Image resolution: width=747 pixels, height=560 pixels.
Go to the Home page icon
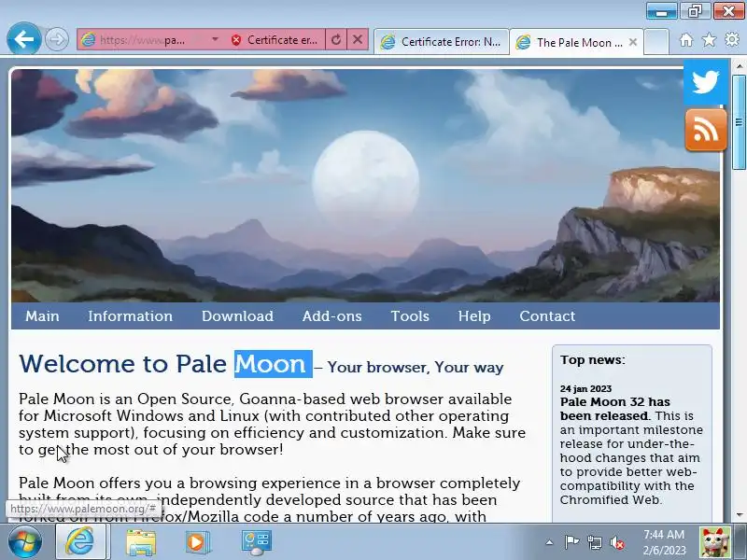(686, 40)
